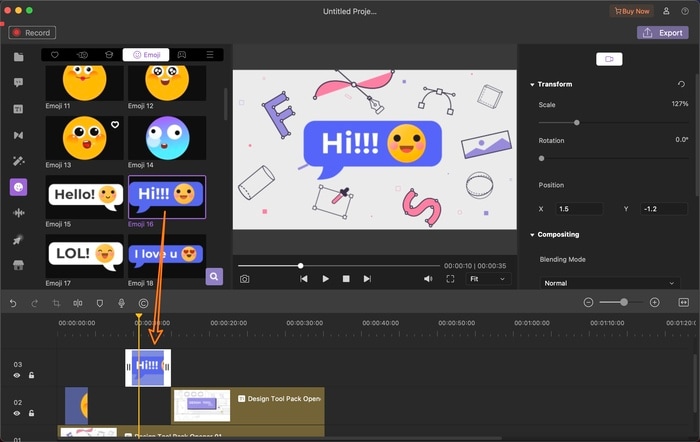Screen dimensions: 700x442
Task: Open the store icon in sidebar
Action: 18,265
